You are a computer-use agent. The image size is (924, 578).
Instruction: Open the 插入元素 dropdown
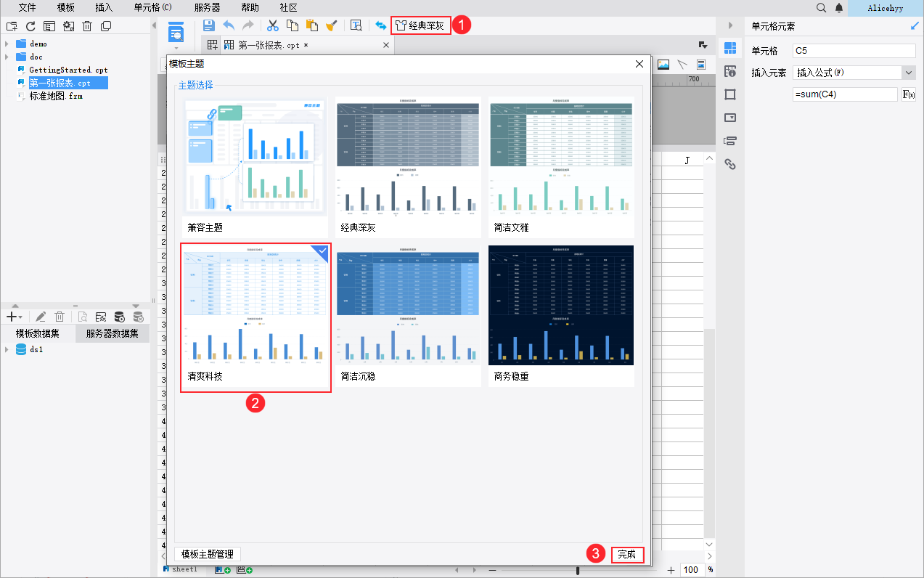click(x=909, y=73)
